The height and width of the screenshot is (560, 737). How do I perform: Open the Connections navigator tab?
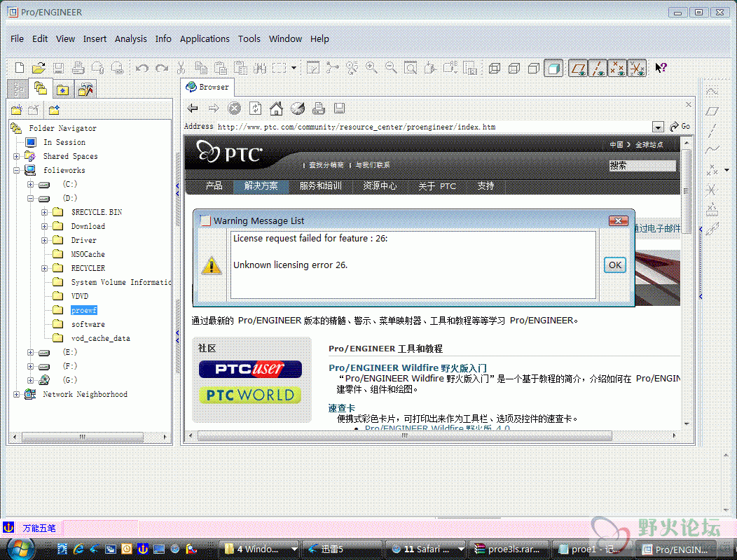[85, 90]
